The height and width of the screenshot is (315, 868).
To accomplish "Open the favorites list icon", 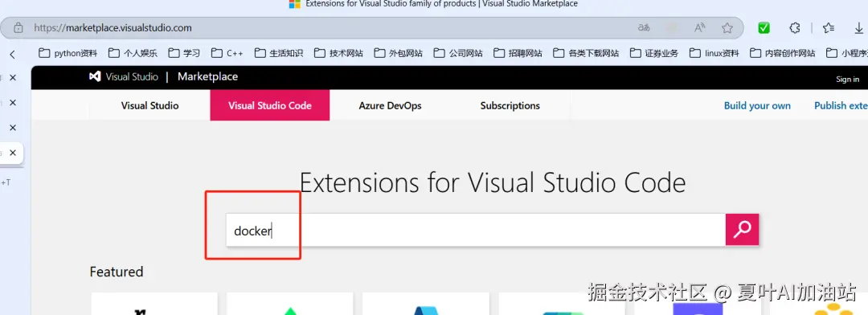I will [828, 27].
